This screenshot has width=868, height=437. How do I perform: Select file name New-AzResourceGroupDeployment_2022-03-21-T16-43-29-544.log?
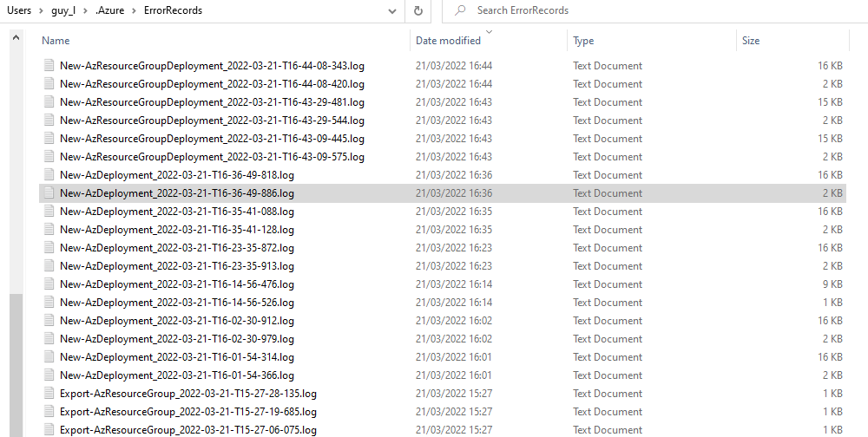pyautogui.click(x=212, y=120)
